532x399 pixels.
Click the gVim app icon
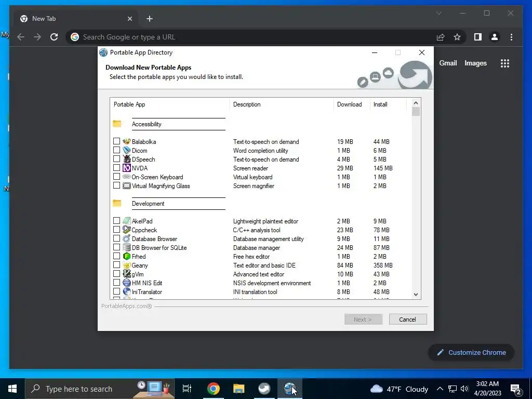coord(127,274)
